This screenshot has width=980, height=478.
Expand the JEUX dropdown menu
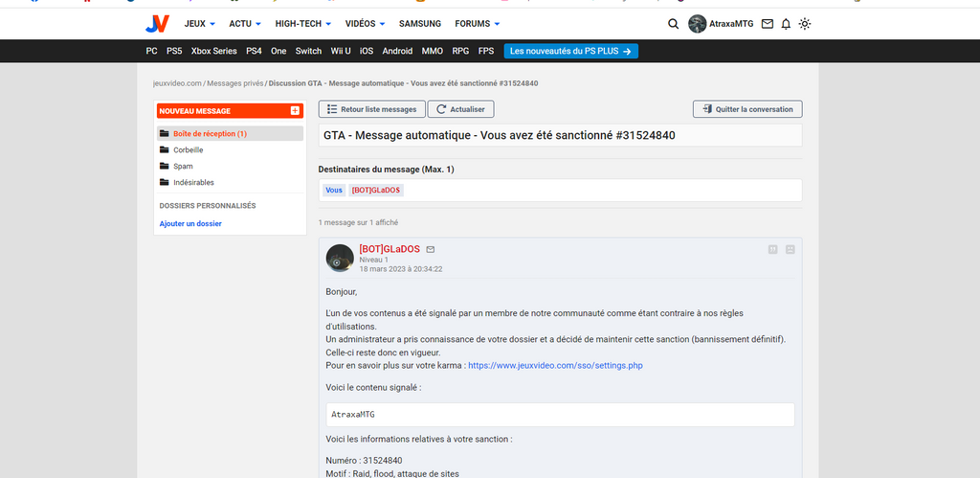[199, 24]
